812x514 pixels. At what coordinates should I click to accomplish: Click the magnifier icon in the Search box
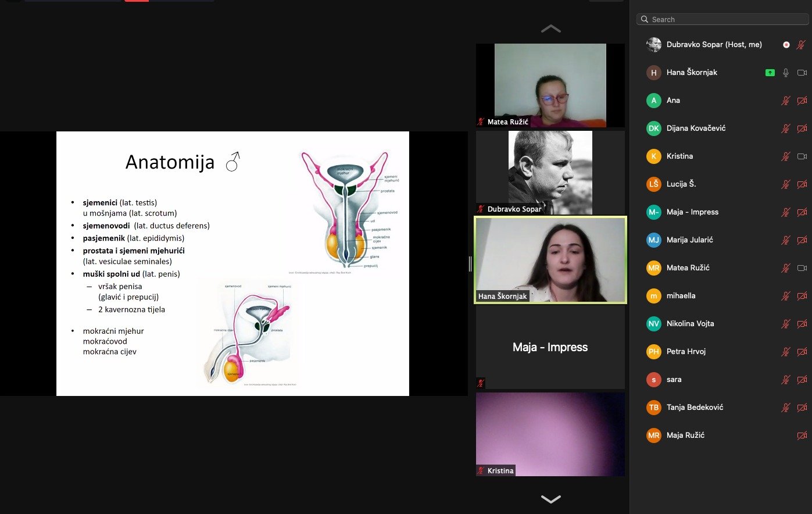pyautogui.click(x=645, y=19)
